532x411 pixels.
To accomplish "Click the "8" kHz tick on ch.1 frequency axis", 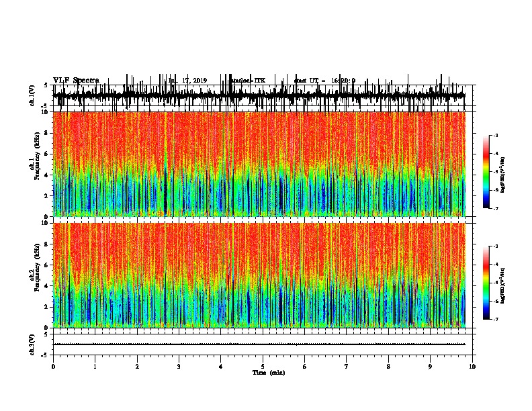I will (x=46, y=133).
